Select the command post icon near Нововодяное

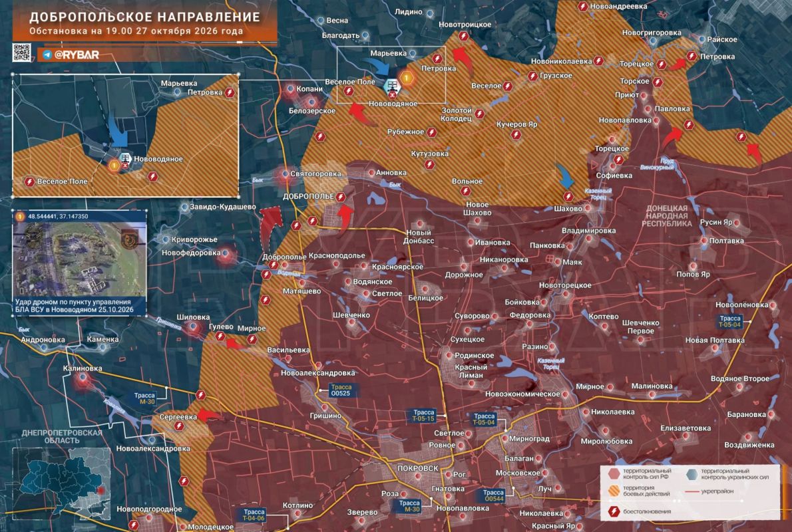(x=392, y=86)
